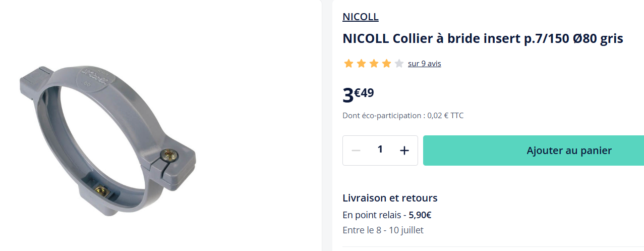Select the Livraison et retours heading
Viewport: 644px width, 251px height.
(x=390, y=198)
